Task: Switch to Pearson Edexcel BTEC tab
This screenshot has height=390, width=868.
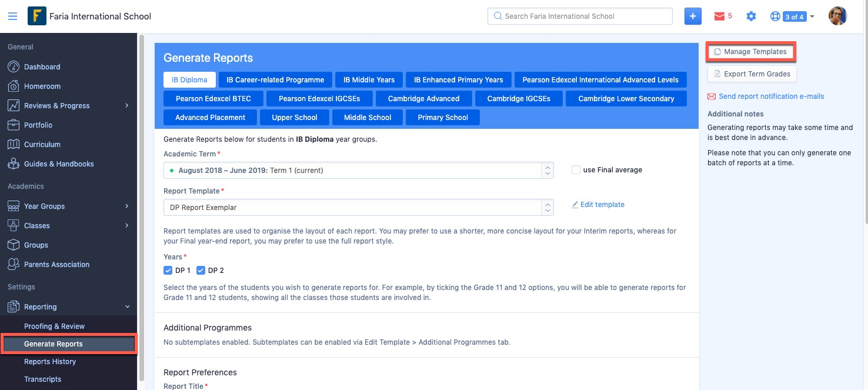Action: pos(213,99)
